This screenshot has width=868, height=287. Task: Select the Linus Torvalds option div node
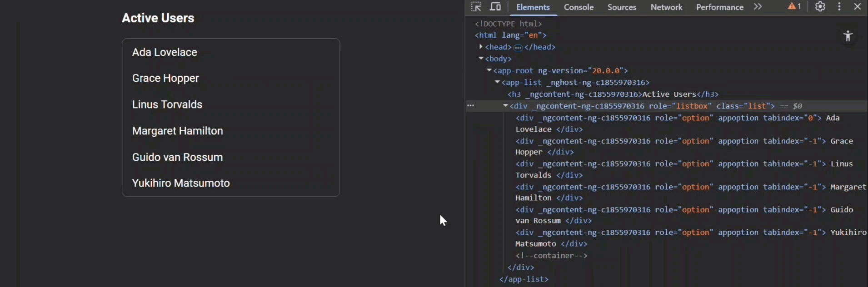684,169
